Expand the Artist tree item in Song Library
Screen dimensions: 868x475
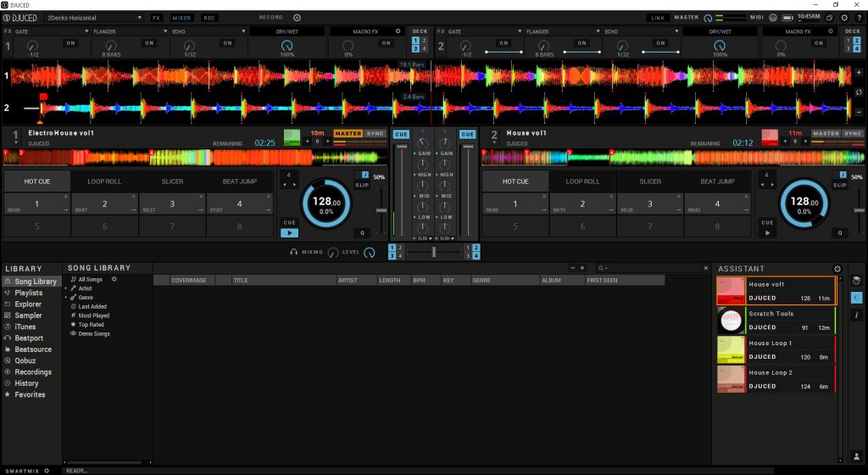coord(66,288)
